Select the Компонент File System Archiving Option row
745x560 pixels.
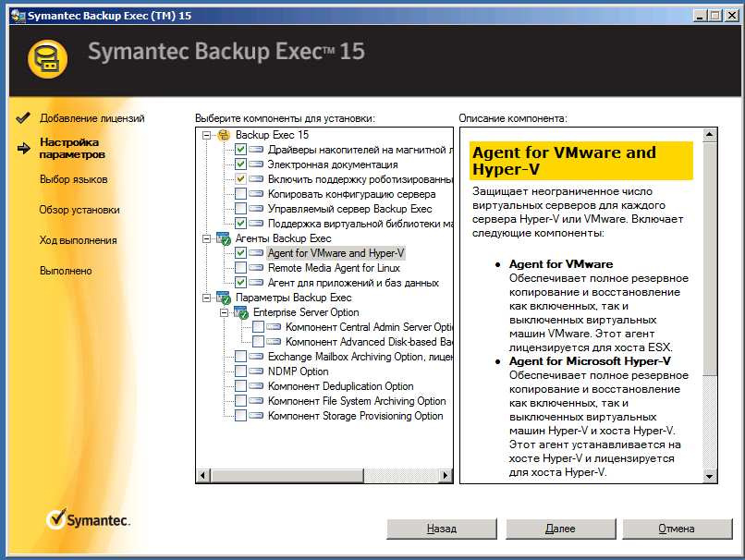point(357,401)
